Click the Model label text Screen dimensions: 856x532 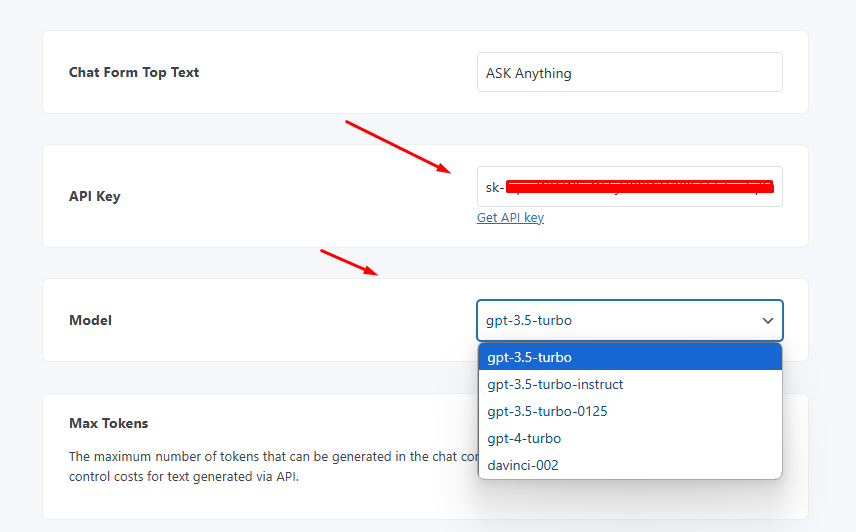point(90,320)
